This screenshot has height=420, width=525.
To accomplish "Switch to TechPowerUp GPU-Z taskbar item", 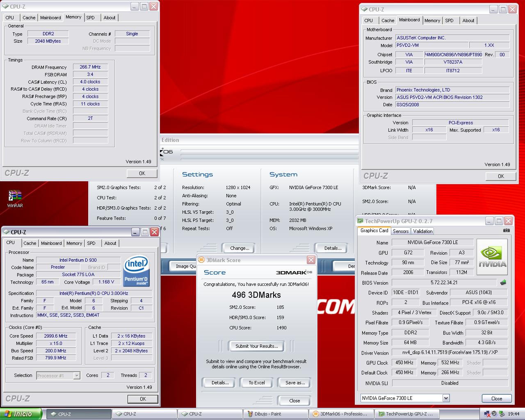I will click(x=407, y=414).
